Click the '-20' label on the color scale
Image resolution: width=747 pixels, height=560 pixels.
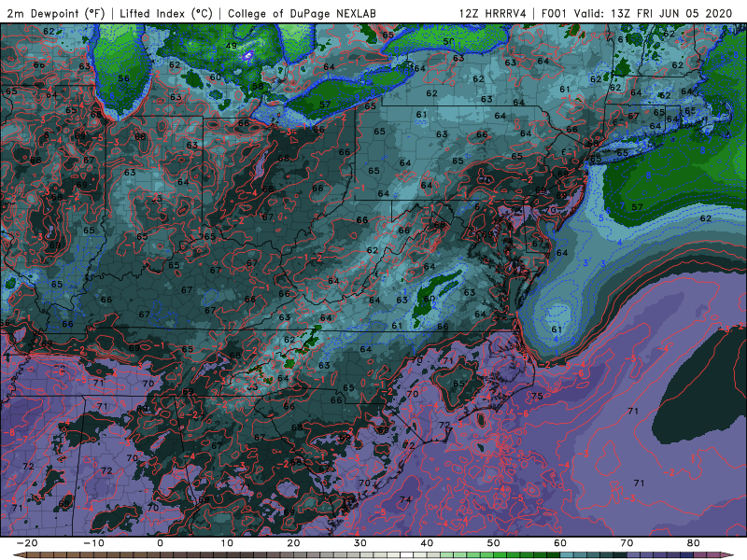(x=27, y=543)
